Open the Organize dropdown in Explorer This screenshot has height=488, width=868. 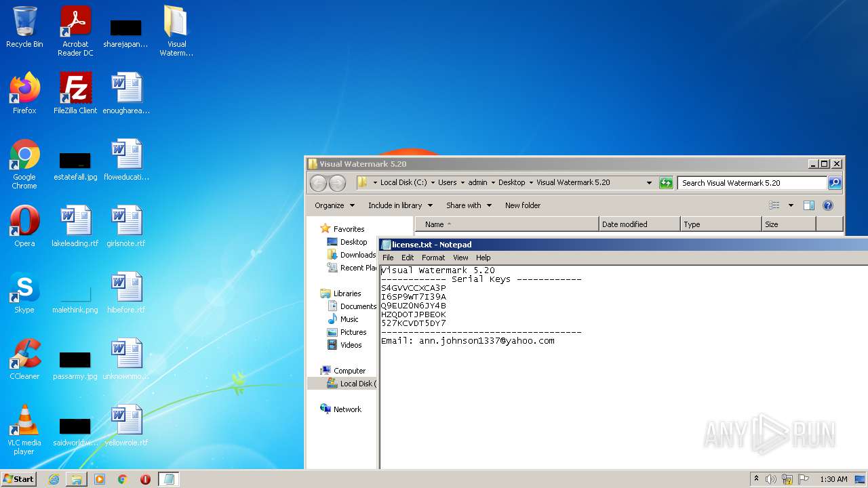coord(334,205)
